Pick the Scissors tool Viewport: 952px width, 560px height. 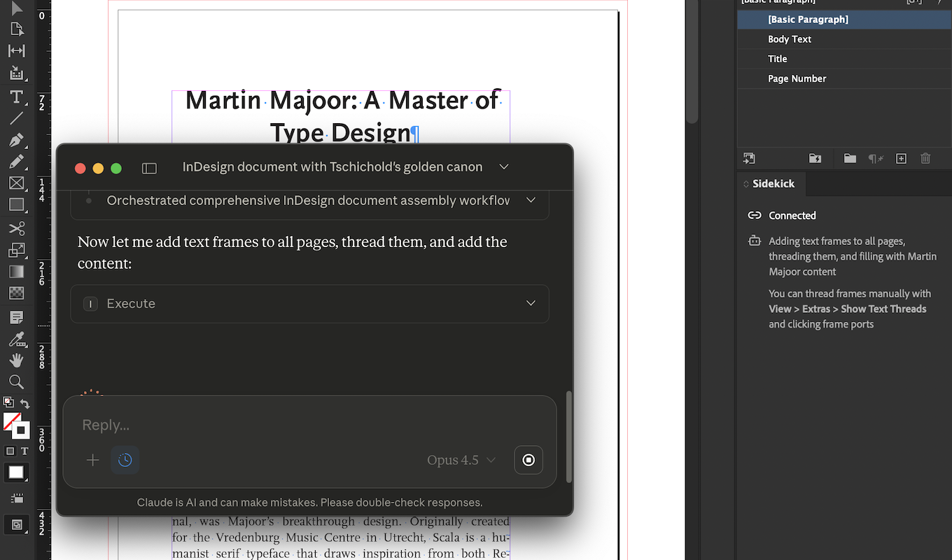coord(17,227)
